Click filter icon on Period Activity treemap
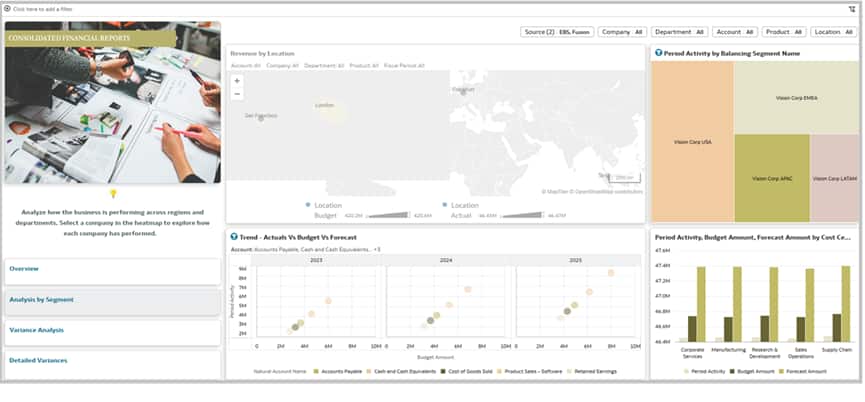The width and height of the screenshot is (865, 402). coord(658,53)
